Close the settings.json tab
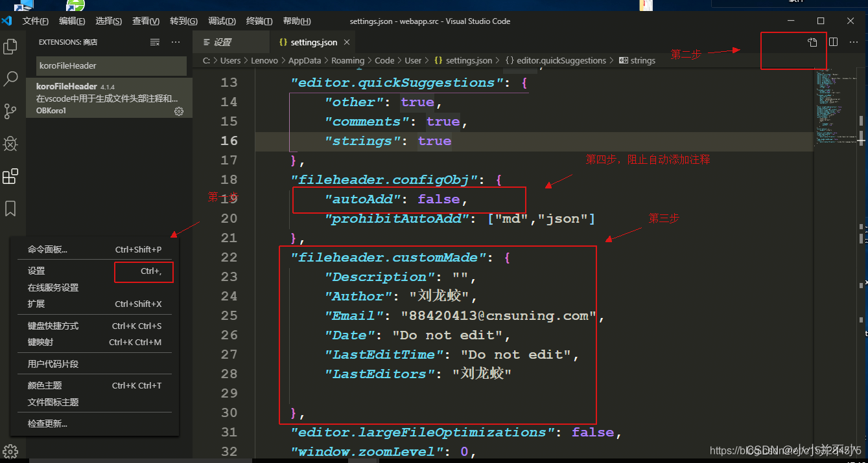This screenshot has width=868, height=463. (x=347, y=42)
